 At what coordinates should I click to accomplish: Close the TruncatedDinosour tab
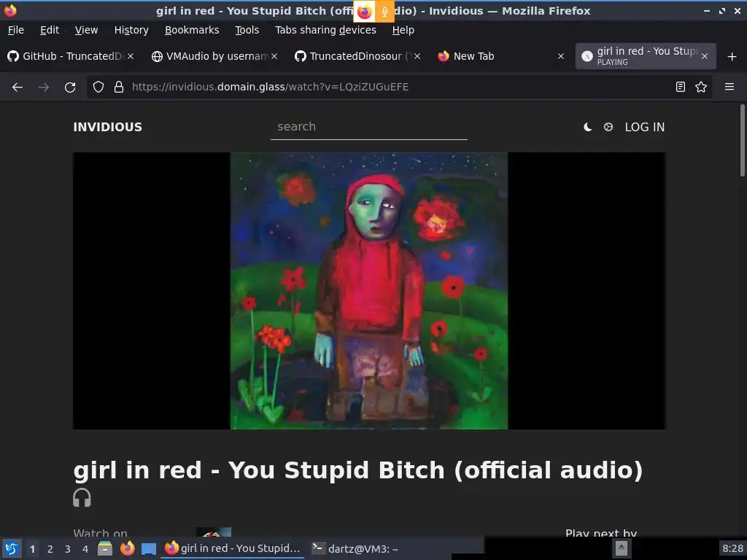tap(417, 56)
